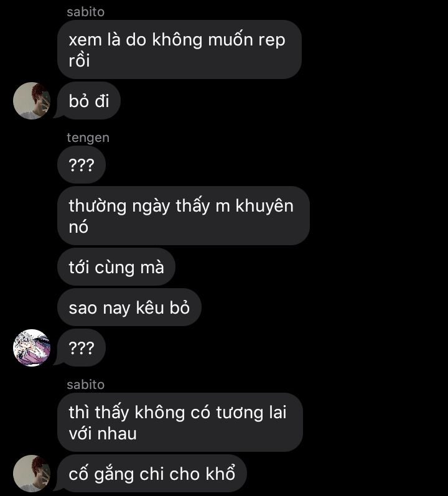Tap the anime avatar next to "???"
Image resolution: width=448 pixels, height=496 pixels.
click(32, 348)
